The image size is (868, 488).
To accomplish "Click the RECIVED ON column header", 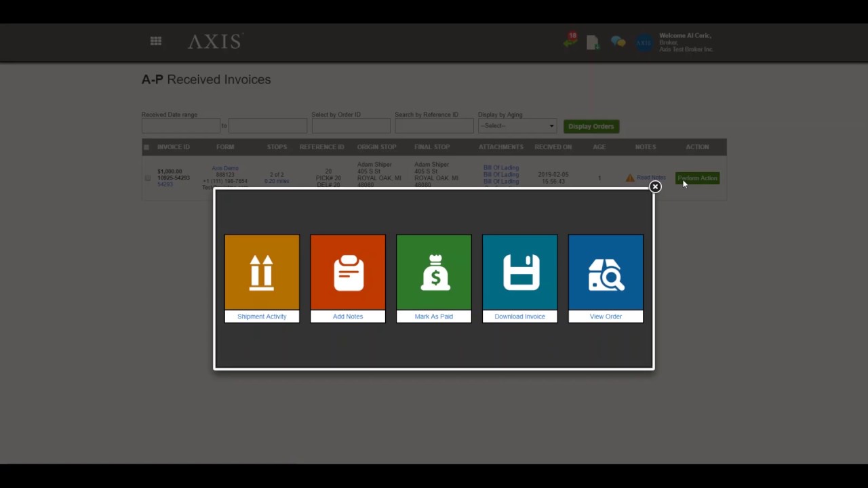I will (553, 147).
